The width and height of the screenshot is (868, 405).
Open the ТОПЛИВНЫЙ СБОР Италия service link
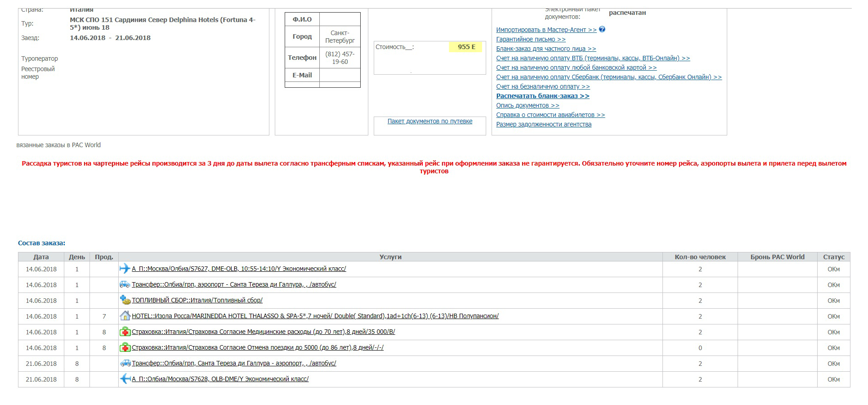click(197, 300)
